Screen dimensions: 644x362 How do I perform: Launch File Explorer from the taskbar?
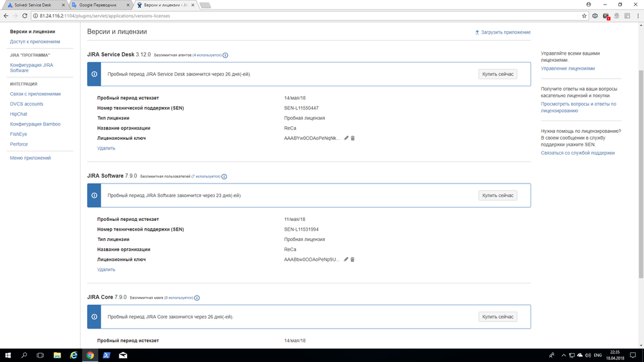(x=57, y=356)
